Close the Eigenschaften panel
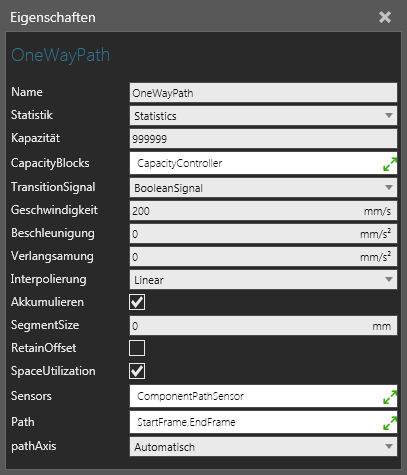The height and width of the screenshot is (475, 407). coord(385,17)
